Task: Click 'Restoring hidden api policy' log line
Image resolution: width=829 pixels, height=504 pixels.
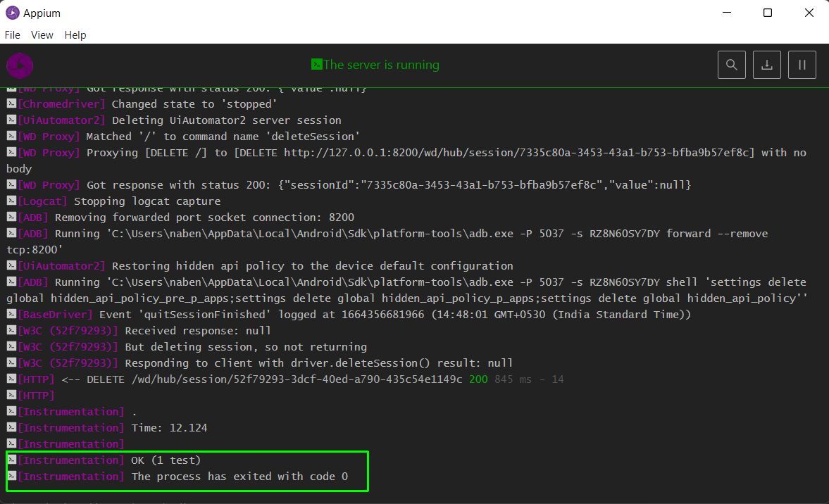Action: [312, 266]
